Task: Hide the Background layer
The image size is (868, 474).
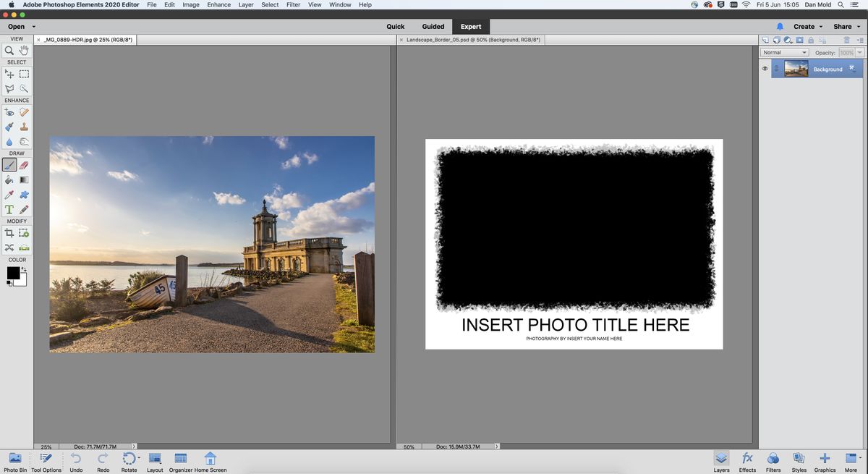Action: [765, 68]
